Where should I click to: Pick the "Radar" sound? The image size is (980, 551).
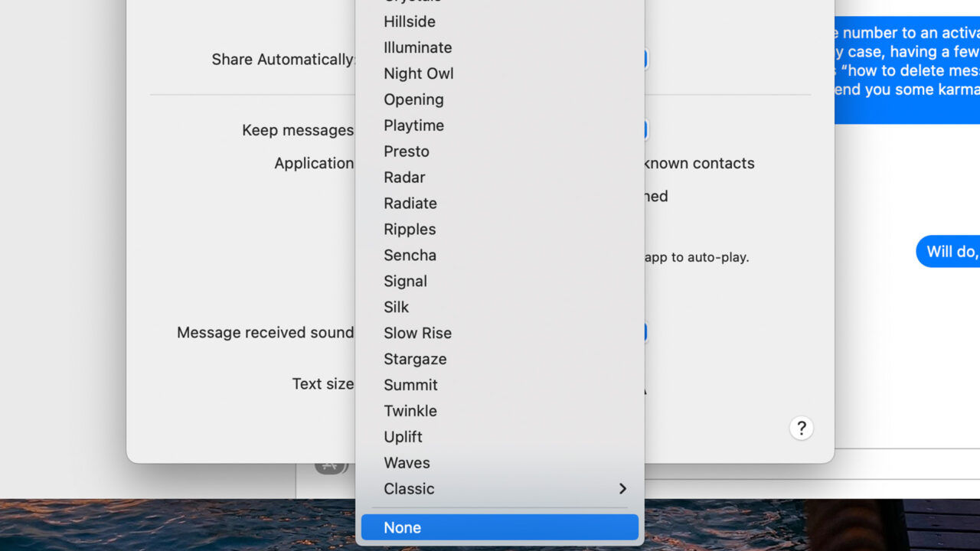click(x=404, y=177)
